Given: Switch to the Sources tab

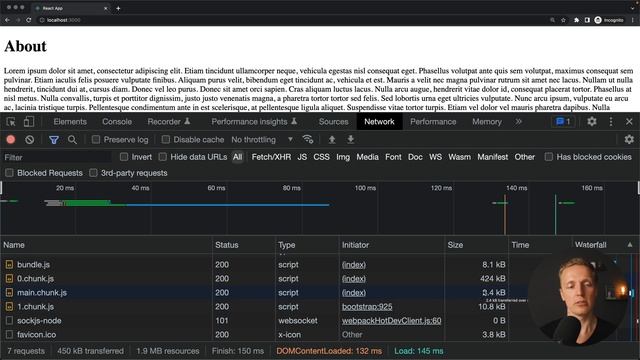Looking at the screenshot, I should click(333, 122).
